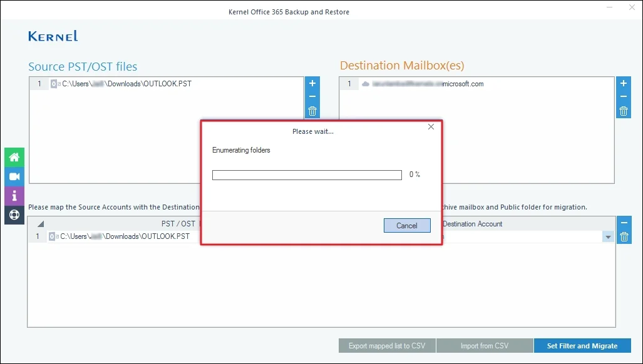Click trash icon beside Source PST/OST list
Image resolution: width=643 pixels, height=364 pixels.
(312, 111)
